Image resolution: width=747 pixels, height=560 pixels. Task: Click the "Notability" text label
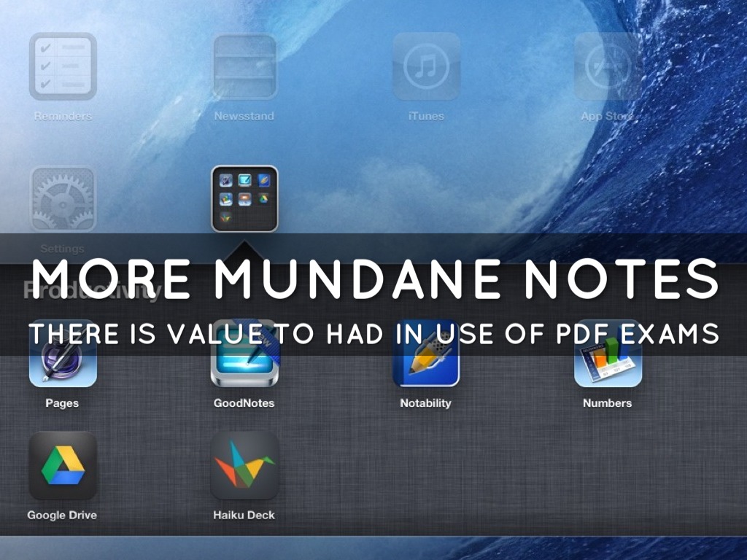[425, 402]
